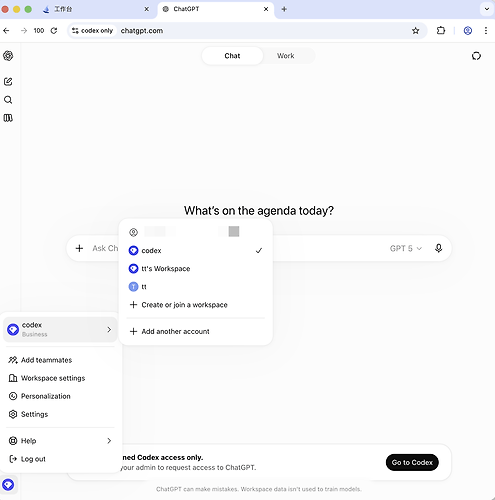Open browser extensions puzzle icon

441,31
